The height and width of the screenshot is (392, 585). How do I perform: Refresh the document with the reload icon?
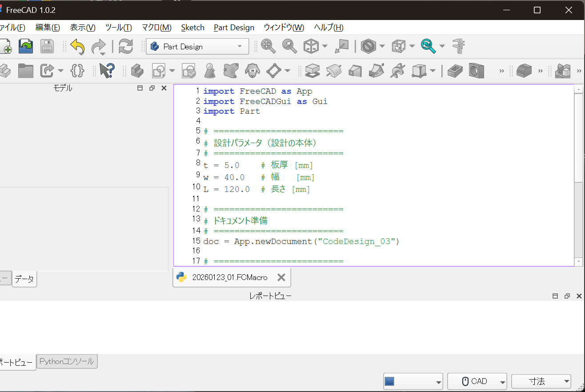[x=126, y=46]
